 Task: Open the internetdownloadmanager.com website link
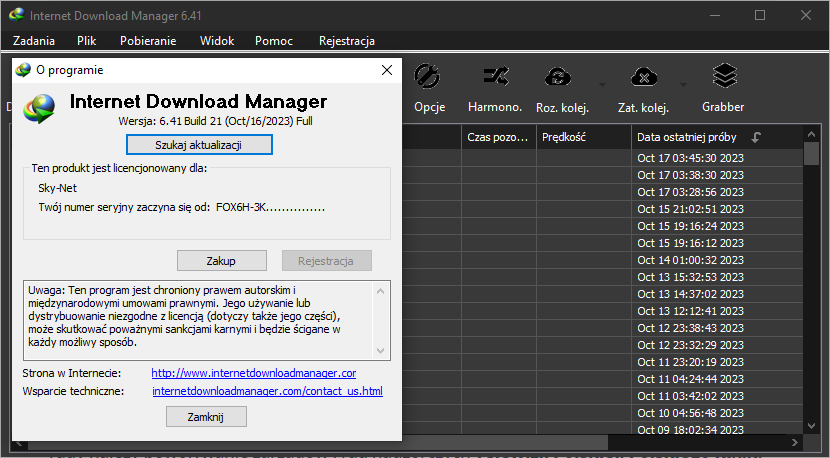pos(254,373)
